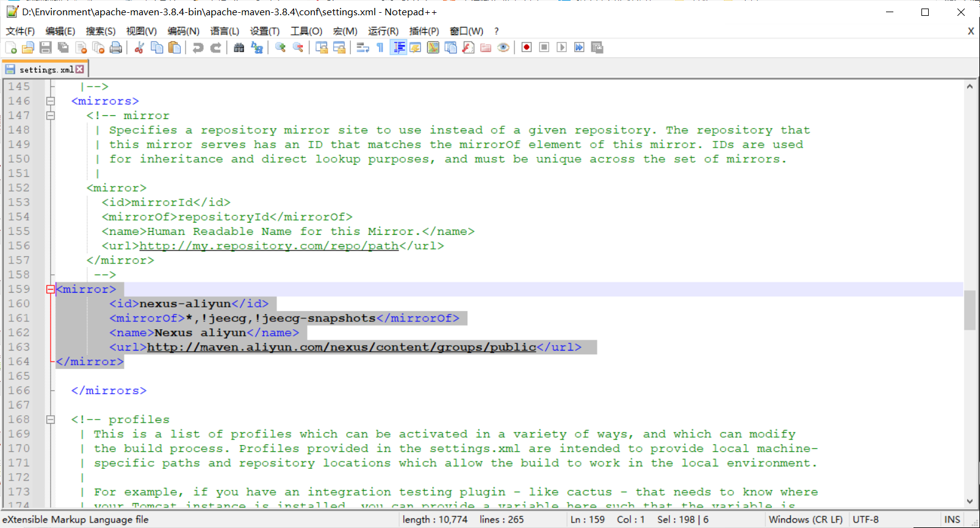The height and width of the screenshot is (528, 980).
Task: Click the Save file toolbar icon
Action: (45, 48)
